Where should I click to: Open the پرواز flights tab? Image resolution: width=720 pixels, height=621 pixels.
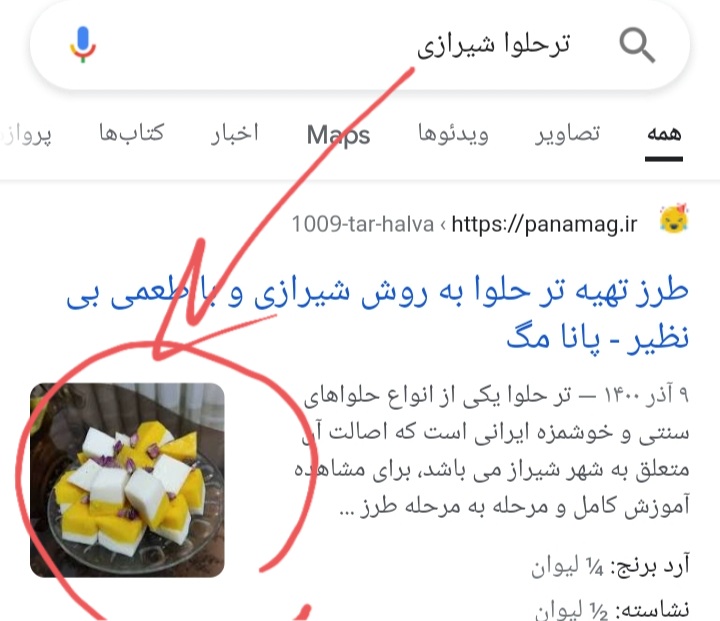click(x=26, y=135)
